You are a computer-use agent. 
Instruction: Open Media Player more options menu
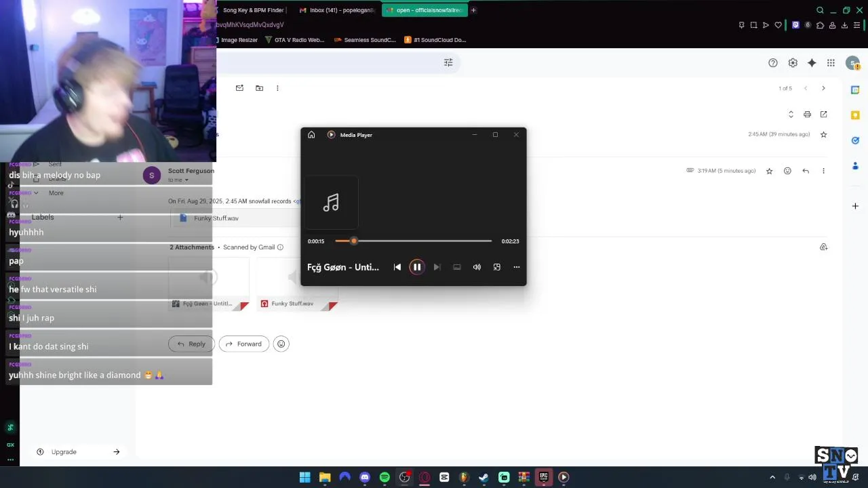(x=517, y=267)
